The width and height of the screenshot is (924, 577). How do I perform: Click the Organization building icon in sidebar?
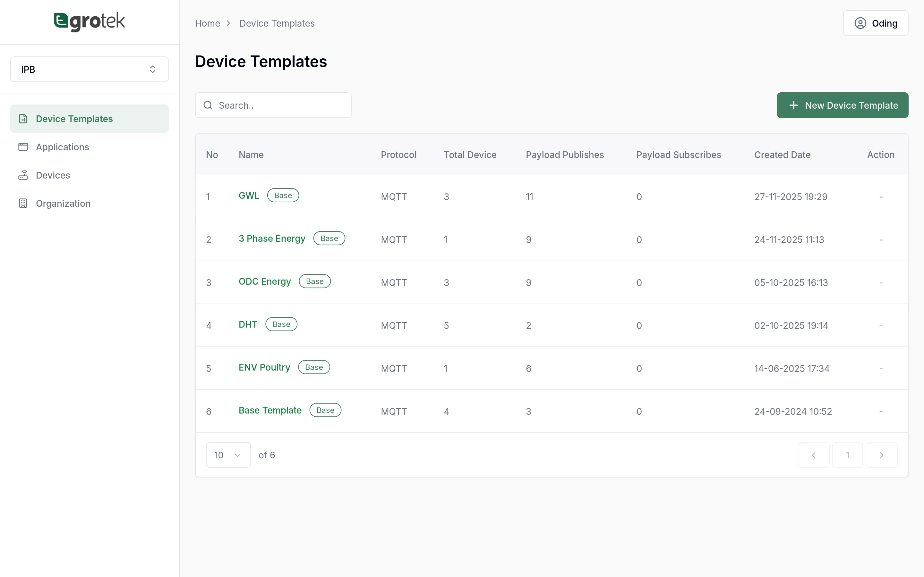click(23, 204)
